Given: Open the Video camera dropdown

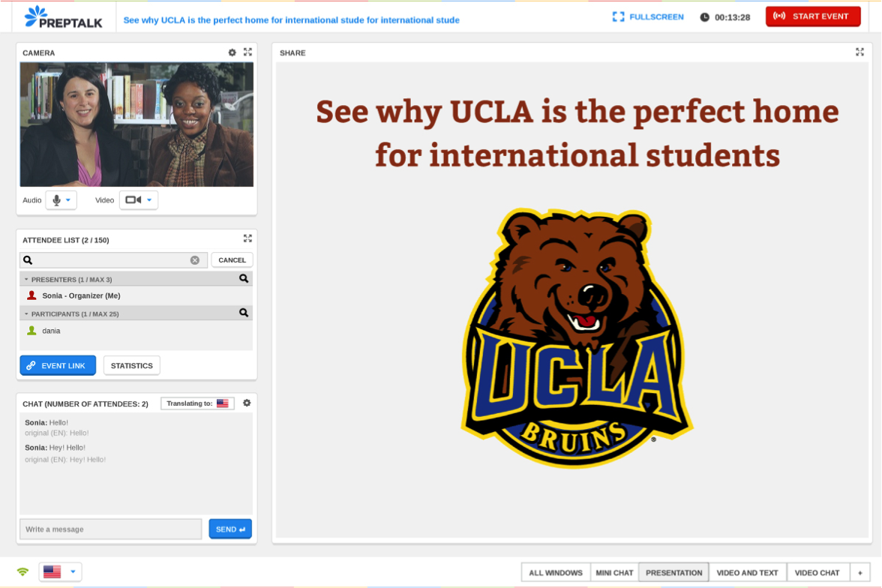Looking at the screenshot, I should tap(139, 200).
